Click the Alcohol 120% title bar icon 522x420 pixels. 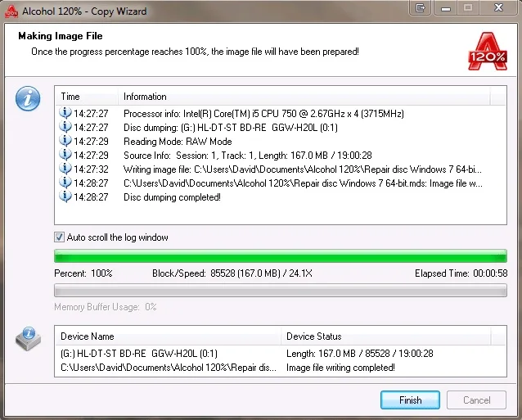[x=11, y=11]
